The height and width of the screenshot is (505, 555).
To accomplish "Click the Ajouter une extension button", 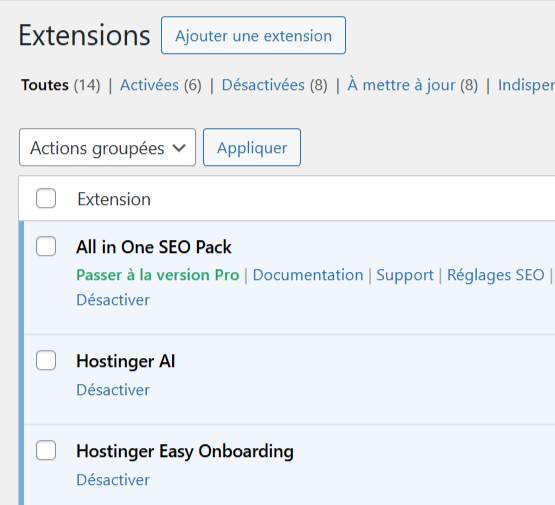I will (253, 35).
